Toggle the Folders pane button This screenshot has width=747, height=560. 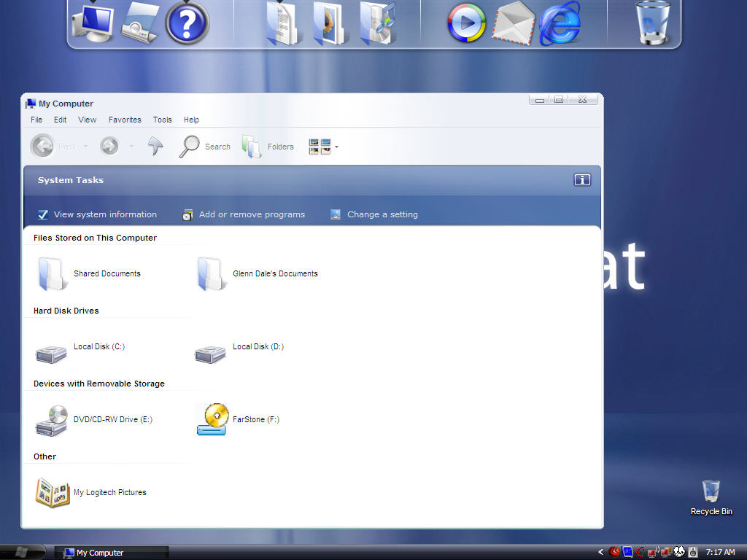(x=268, y=147)
